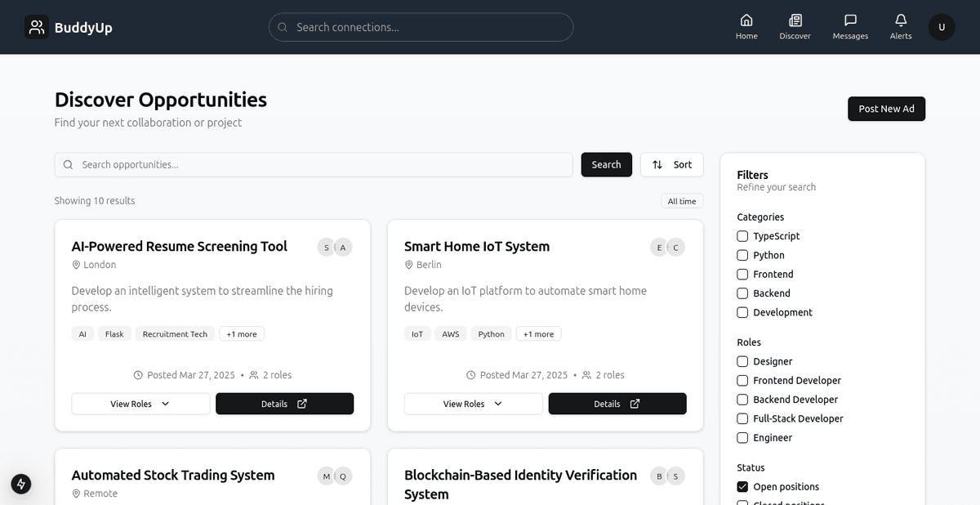Click the location pin beside Berlin

pyautogui.click(x=408, y=265)
